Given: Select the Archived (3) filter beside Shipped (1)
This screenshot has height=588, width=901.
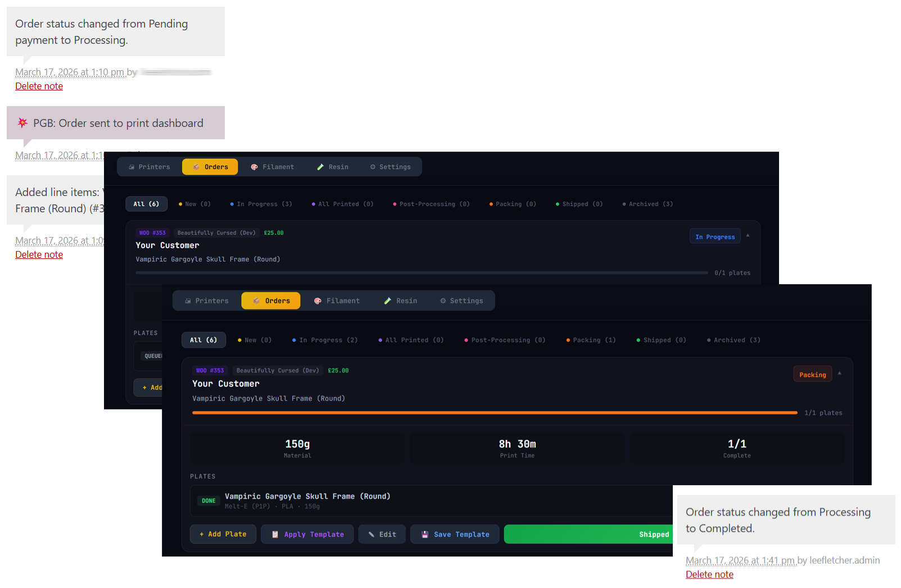Looking at the screenshot, I should [734, 340].
